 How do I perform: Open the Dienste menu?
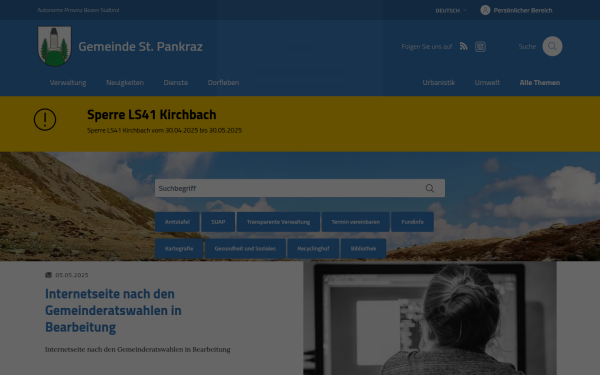[176, 82]
